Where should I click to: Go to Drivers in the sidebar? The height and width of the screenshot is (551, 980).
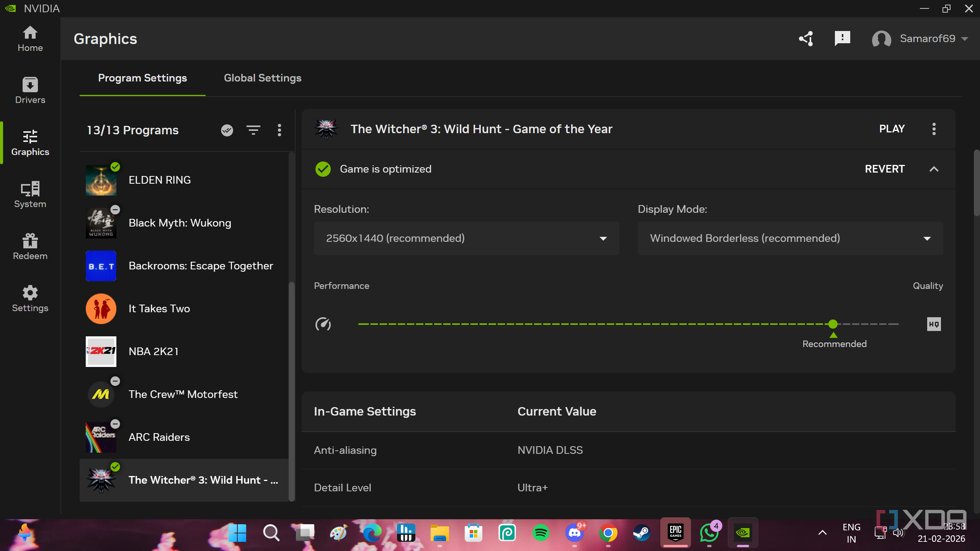(30, 91)
